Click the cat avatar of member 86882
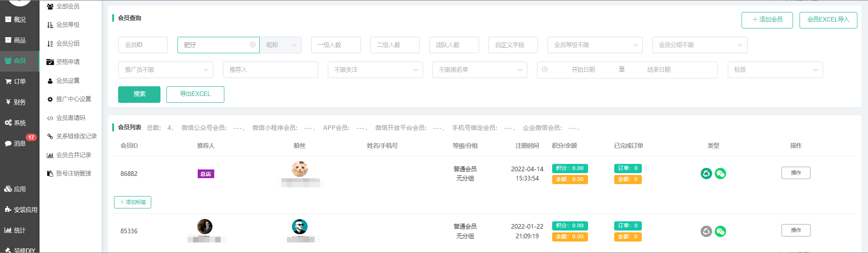This screenshot has width=868, height=253. click(300, 169)
